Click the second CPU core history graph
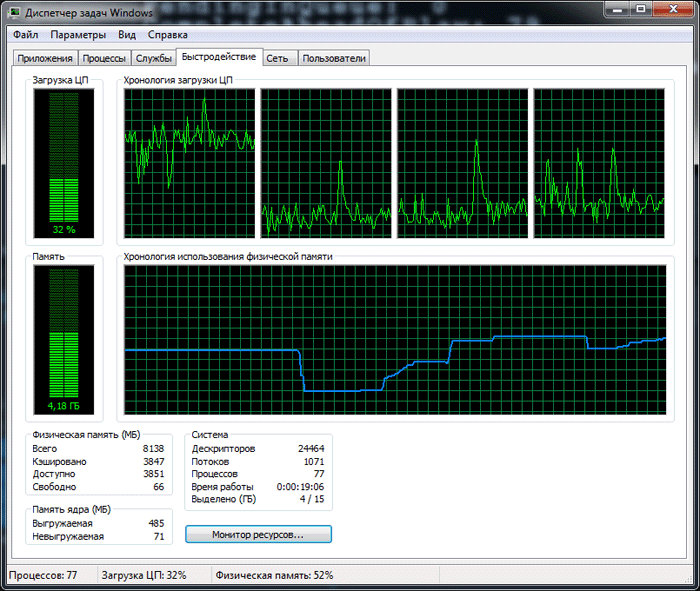The image size is (700, 591). [x=326, y=163]
